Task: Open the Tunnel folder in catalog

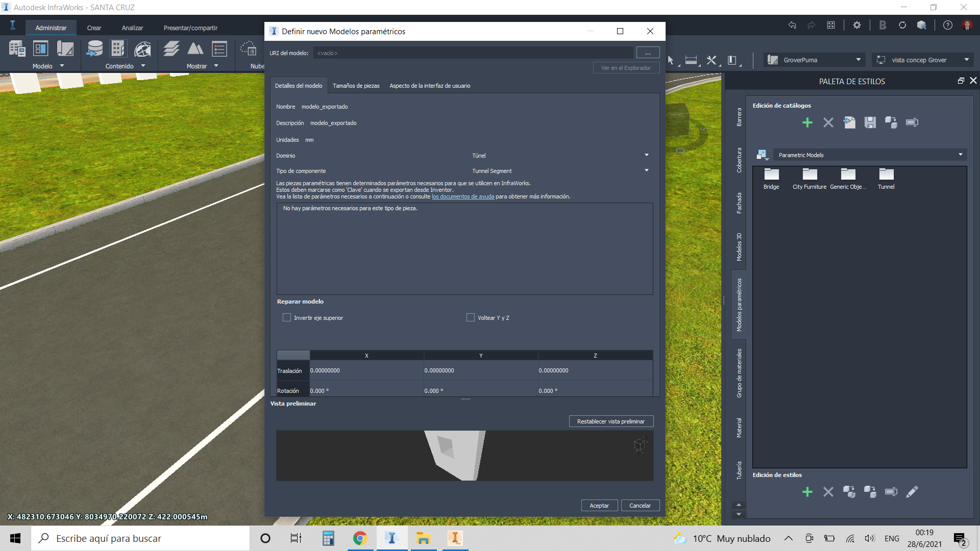Action: [x=886, y=179]
